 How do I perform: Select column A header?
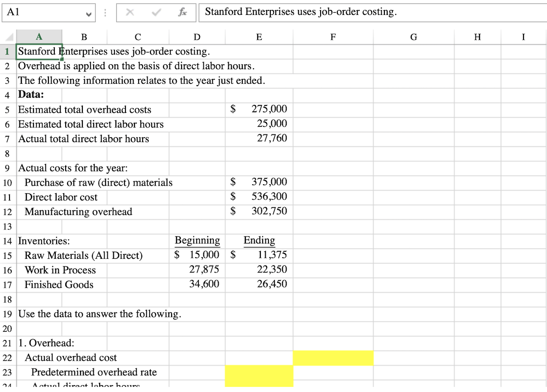38,37
